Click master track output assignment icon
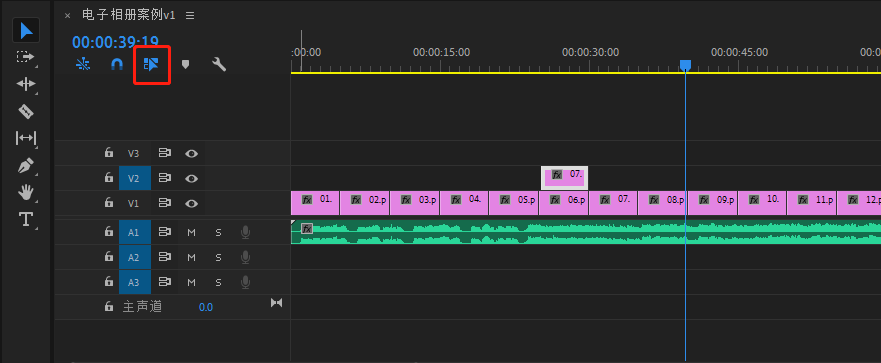The width and height of the screenshot is (881, 363). click(276, 303)
